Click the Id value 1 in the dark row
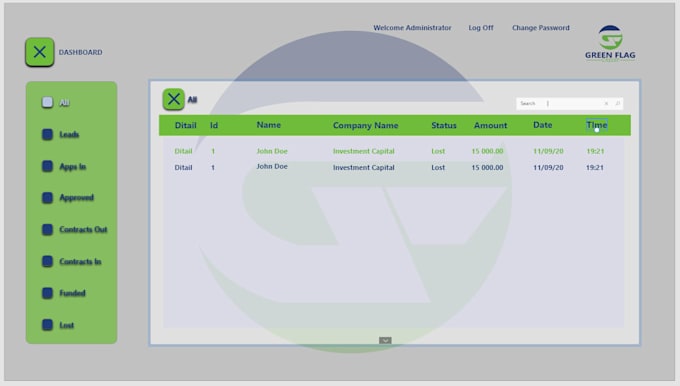This screenshot has height=386, width=680. click(213, 167)
